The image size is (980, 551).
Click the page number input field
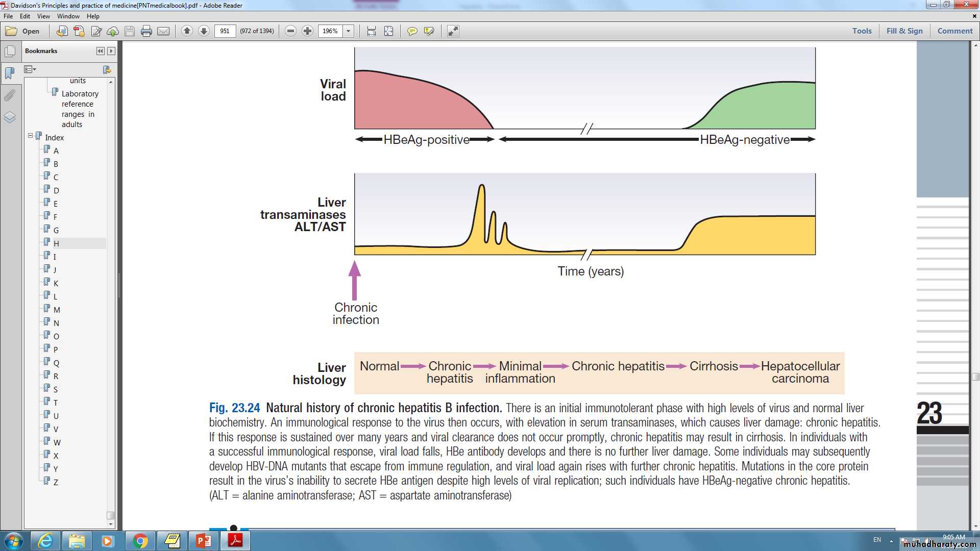[225, 31]
